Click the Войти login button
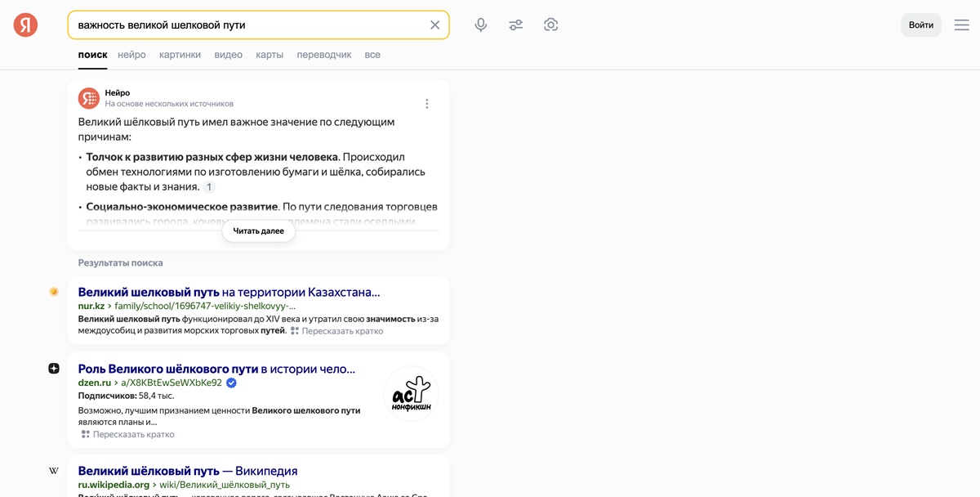This screenshot has width=980, height=497. [x=921, y=25]
